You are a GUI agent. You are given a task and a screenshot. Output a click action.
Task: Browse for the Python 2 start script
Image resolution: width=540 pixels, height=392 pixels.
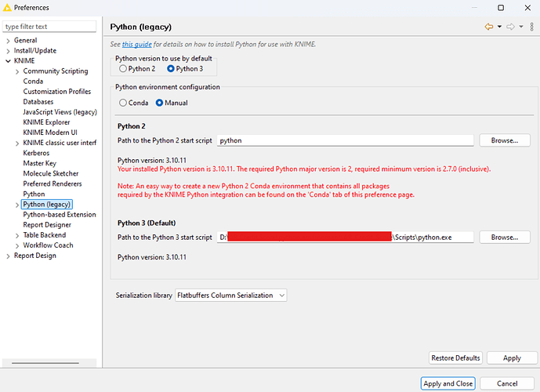coord(505,140)
